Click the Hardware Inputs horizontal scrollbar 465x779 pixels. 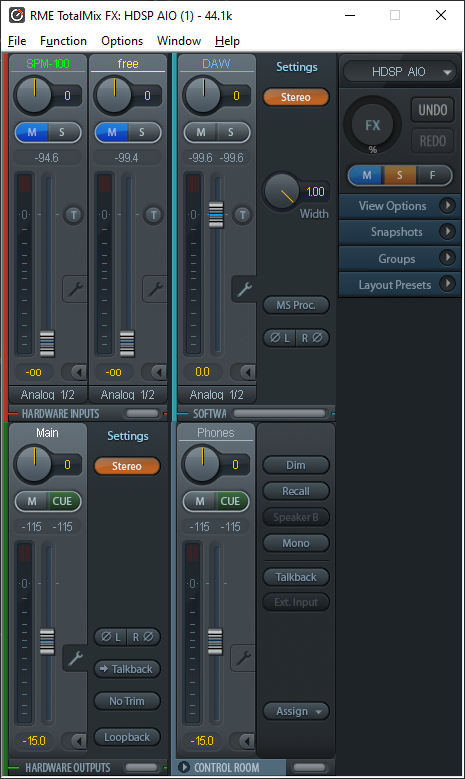143,413
